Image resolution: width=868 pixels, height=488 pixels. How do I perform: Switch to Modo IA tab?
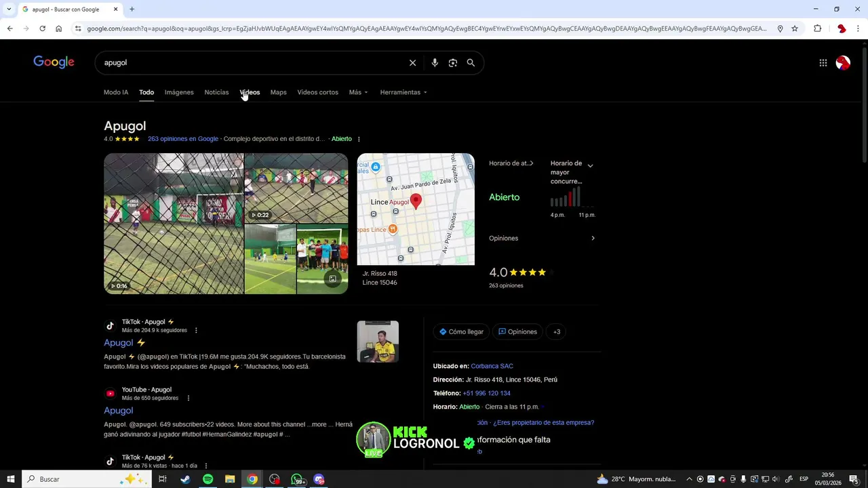click(x=116, y=92)
